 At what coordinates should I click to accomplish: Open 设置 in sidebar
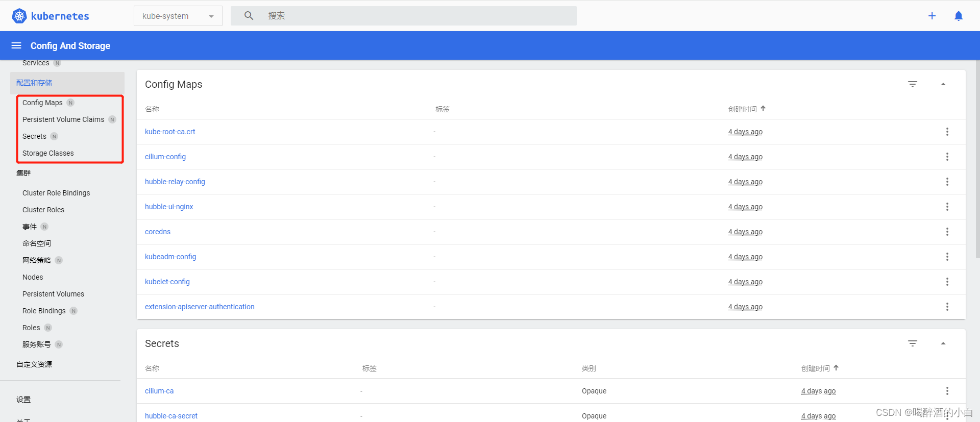pyautogui.click(x=23, y=400)
